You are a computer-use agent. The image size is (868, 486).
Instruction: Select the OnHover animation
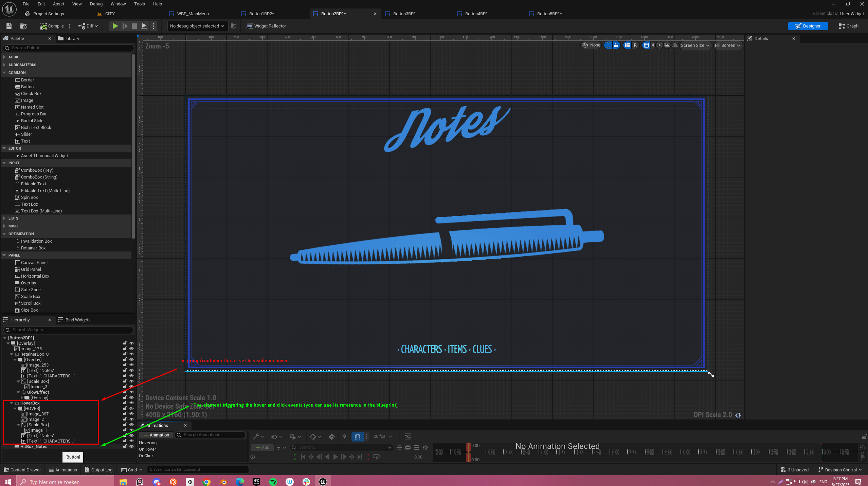pyautogui.click(x=147, y=449)
